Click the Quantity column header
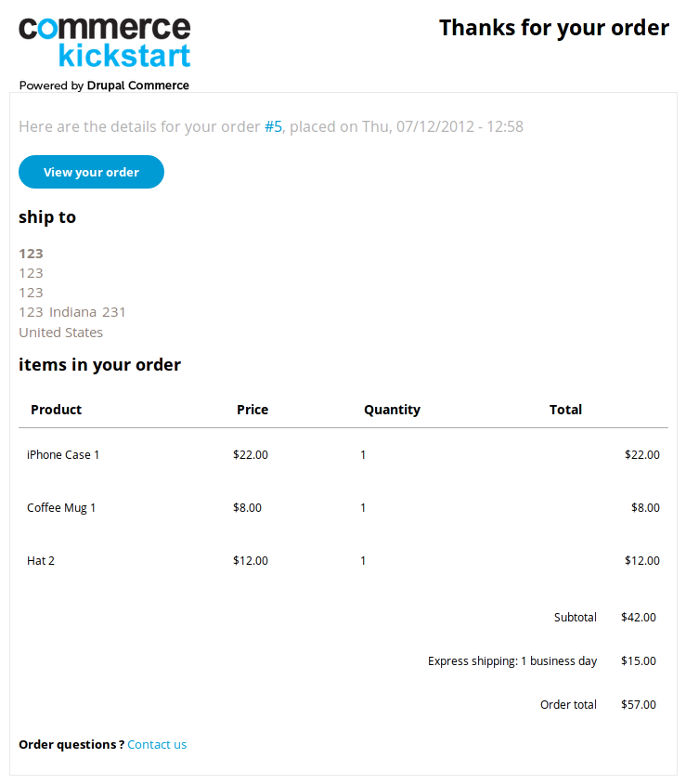This screenshot has height=784, width=699. coord(393,410)
